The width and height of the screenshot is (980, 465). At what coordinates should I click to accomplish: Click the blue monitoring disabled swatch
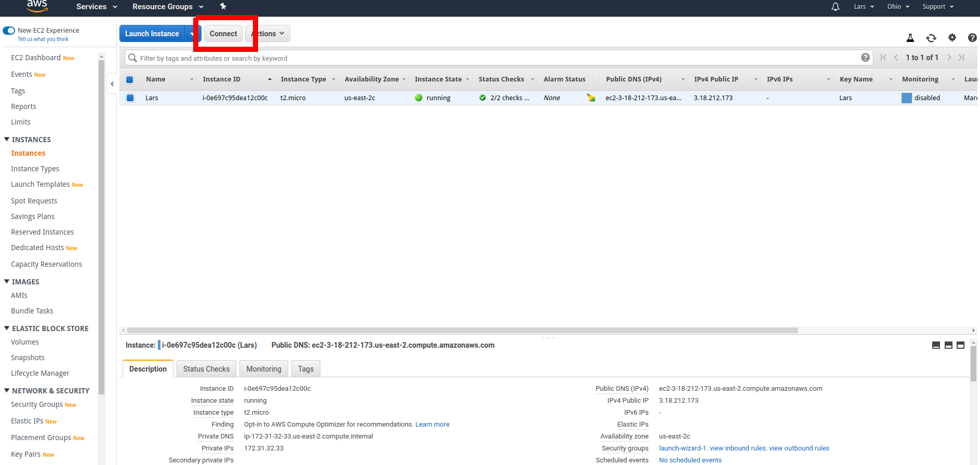pos(906,98)
